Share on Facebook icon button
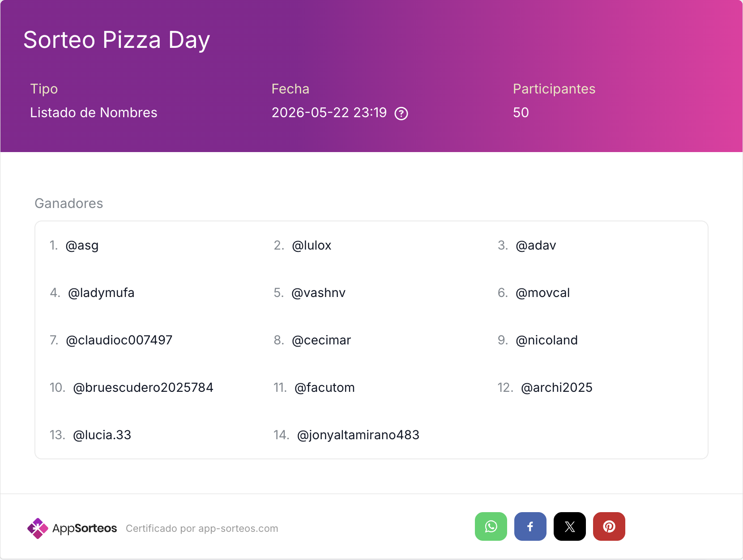The height and width of the screenshot is (560, 743). click(530, 526)
